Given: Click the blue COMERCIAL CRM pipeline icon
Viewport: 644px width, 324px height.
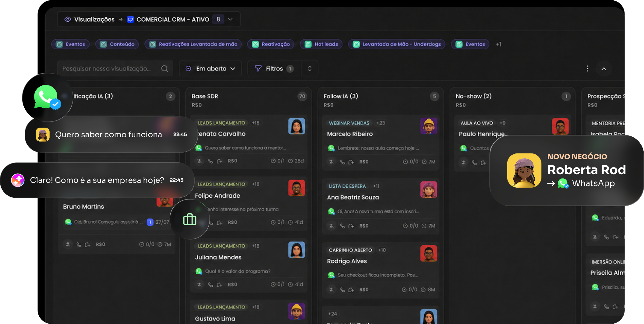Looking at the screenshot, I should 130,20.
